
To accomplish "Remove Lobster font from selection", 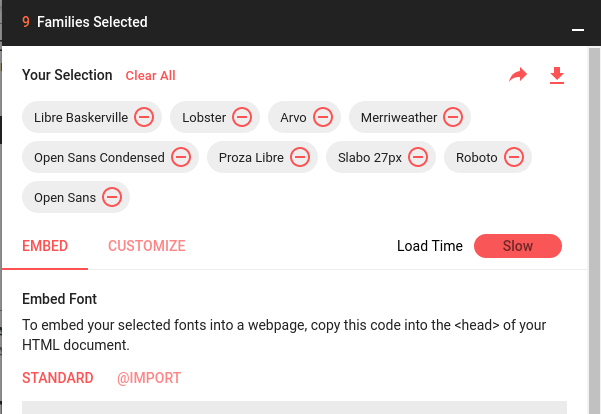I will pyautogui.click(x=242, y=117).
